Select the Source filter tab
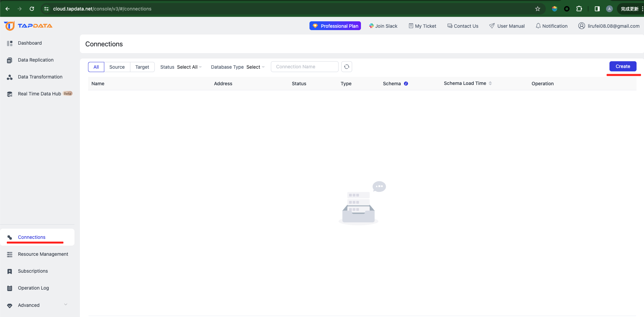 click(117, 67)
